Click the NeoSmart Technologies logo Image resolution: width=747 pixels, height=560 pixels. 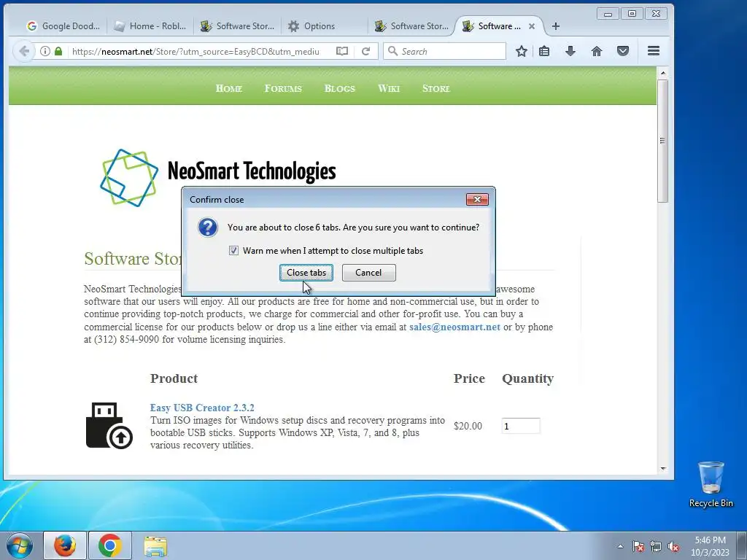[217, 177]
